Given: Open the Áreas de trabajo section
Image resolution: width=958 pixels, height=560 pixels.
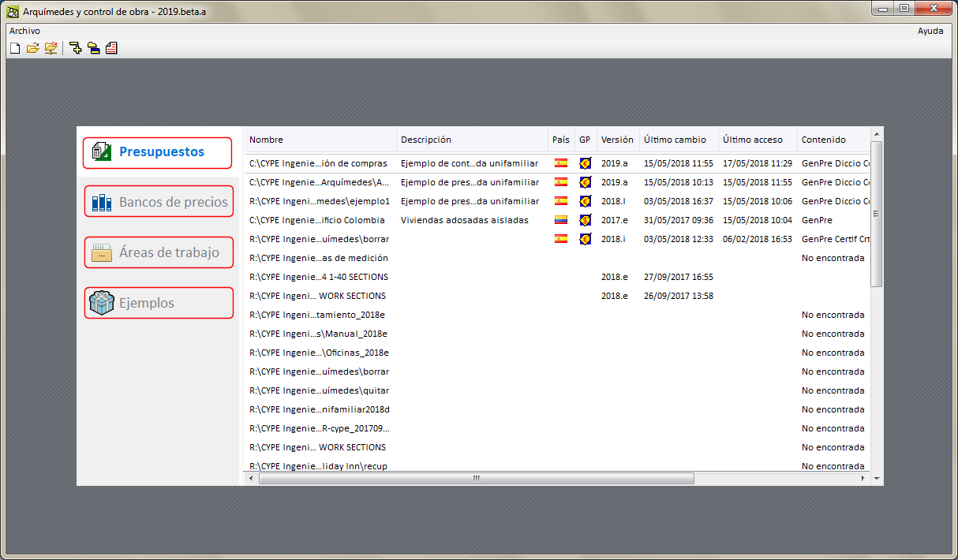Looking at the screenshot, I should (159, 253).
